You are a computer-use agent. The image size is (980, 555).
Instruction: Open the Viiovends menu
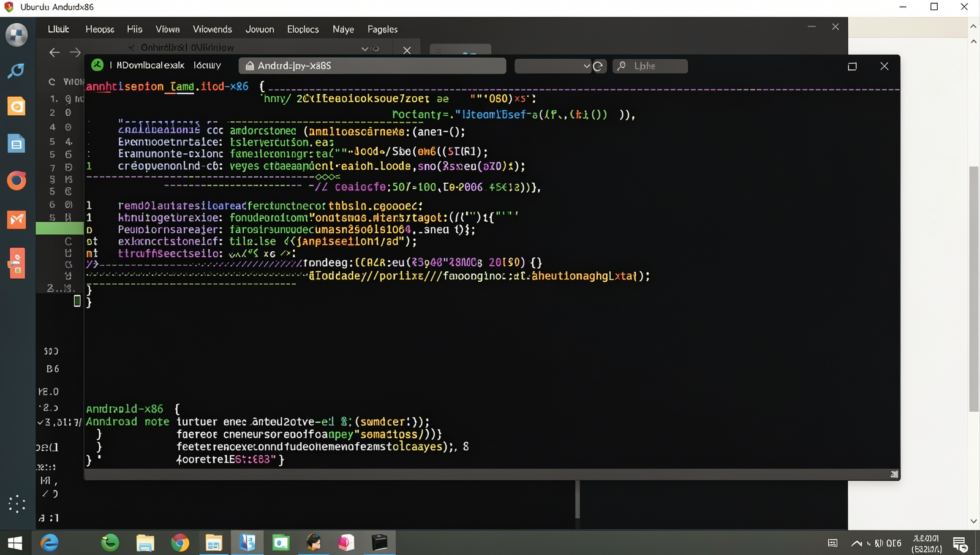pos(213,29)
